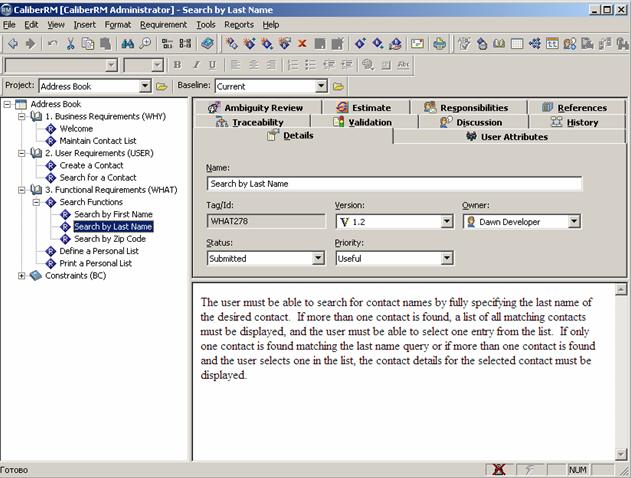This screenshot has width=631, height=478.
Task: Open the font name dropdown
Action: 111,65
